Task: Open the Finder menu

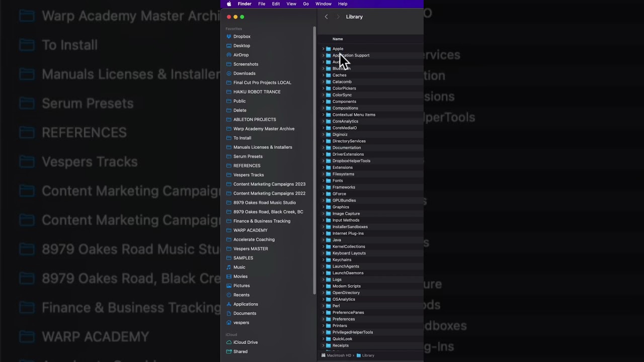Action: (245, 4)
